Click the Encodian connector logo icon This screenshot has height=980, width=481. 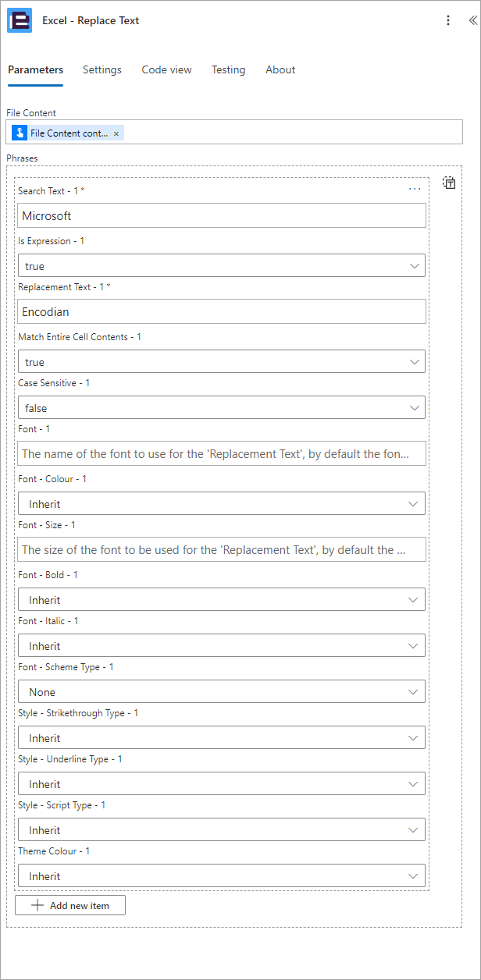pyautogui.click(x=20, y=20)
